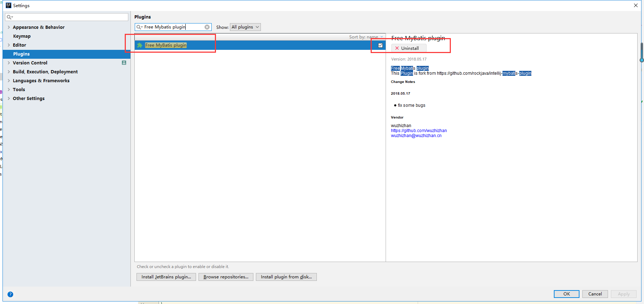Expand the Tools settings node
Image resolution: width=644 pixels, height=304 pixels.
tap(9, 89)
